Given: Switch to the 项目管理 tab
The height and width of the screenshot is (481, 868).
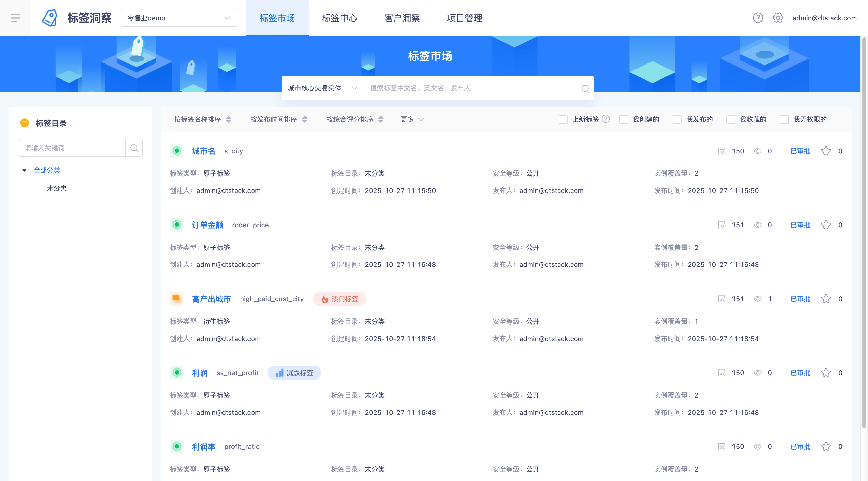Looking at the screenshot, I should tap(465, 18).
